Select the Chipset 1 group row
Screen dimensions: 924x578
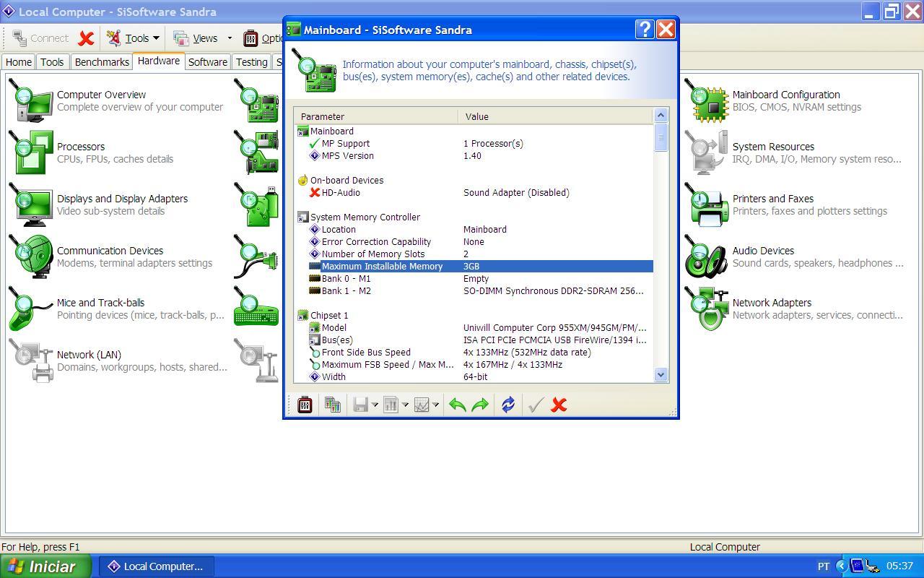point(474,315)
